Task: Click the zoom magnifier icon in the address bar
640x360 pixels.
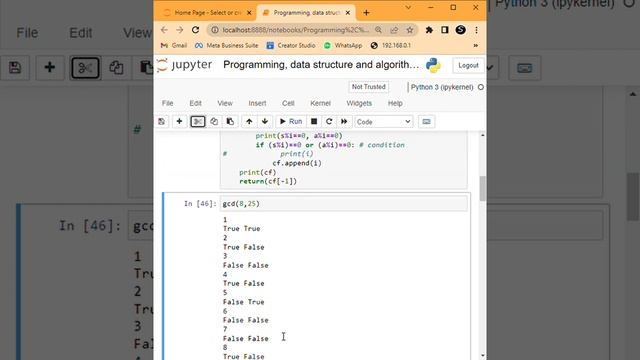Action: tap(378, 30)
